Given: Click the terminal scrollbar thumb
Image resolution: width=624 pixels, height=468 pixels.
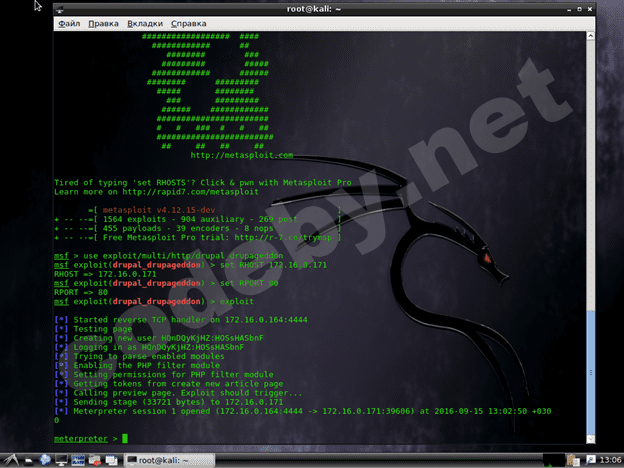Looking at the screenshot, I should pyautogui.click(x=591, y=372).
